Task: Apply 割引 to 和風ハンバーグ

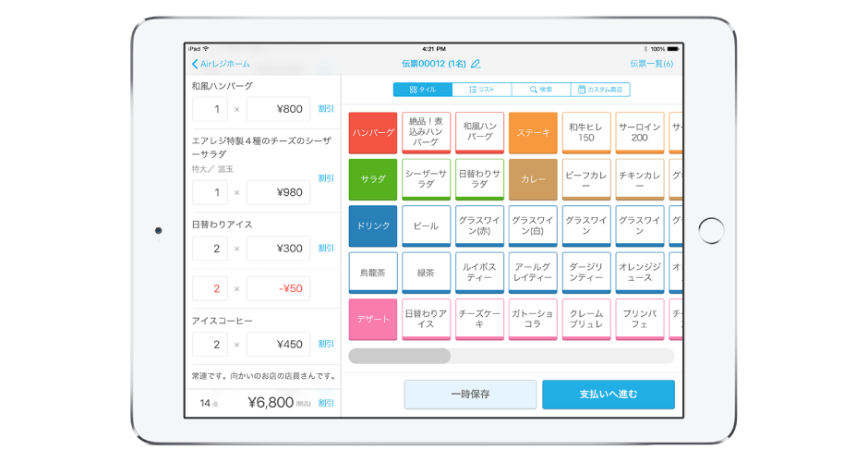Action: click(325, 109)
